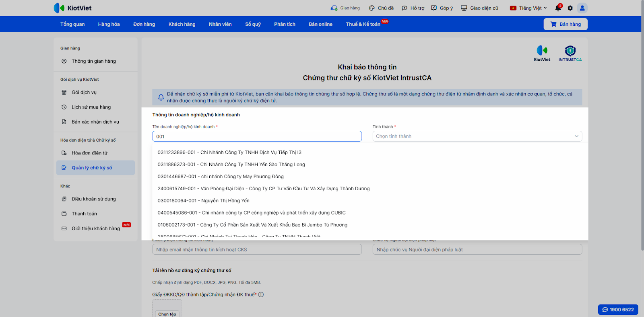Viewport: 644px width, 317px height.
Task: Click the Quản lý chữ ký số icon
Action: point(64,168)
